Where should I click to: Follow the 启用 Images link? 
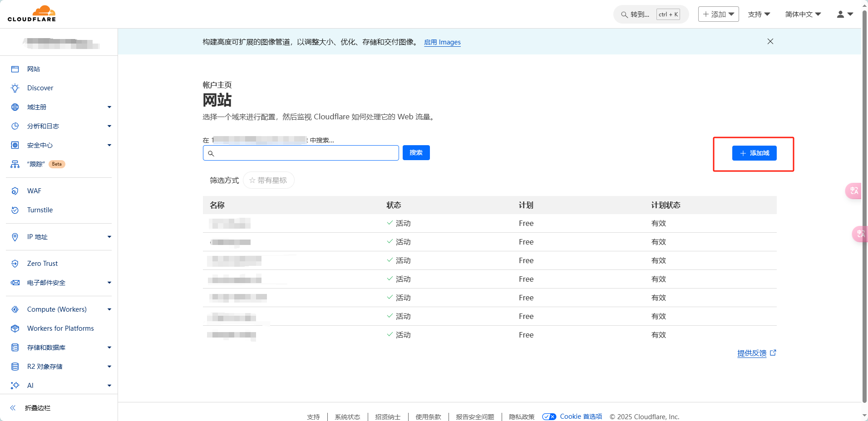(442, 42)
